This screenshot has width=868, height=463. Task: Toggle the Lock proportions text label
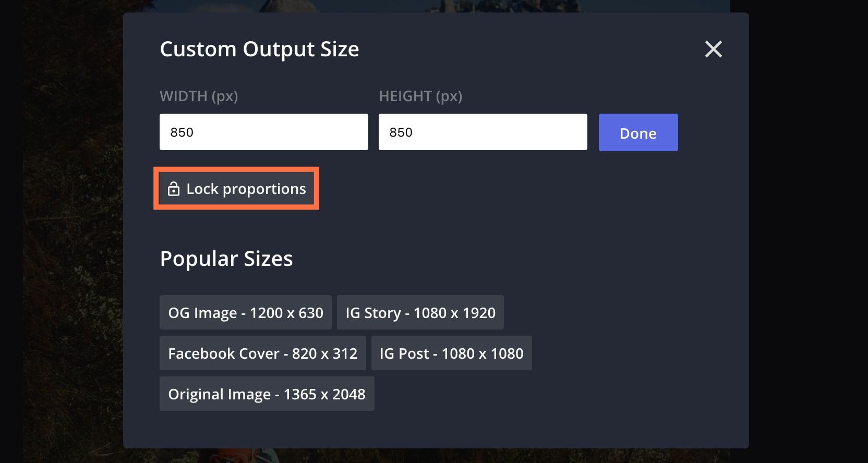point(246,189)
